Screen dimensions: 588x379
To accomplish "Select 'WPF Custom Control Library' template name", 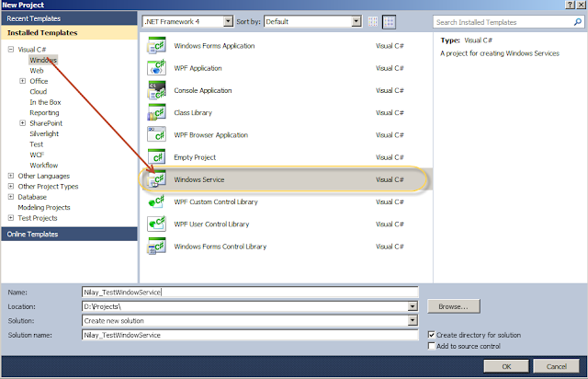I will point(216,201).
